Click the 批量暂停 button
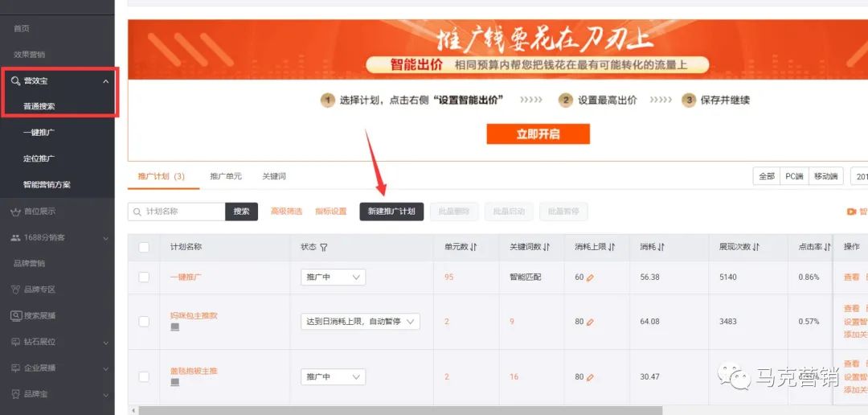This screenshot has width=868, height=415. point(563,212)
